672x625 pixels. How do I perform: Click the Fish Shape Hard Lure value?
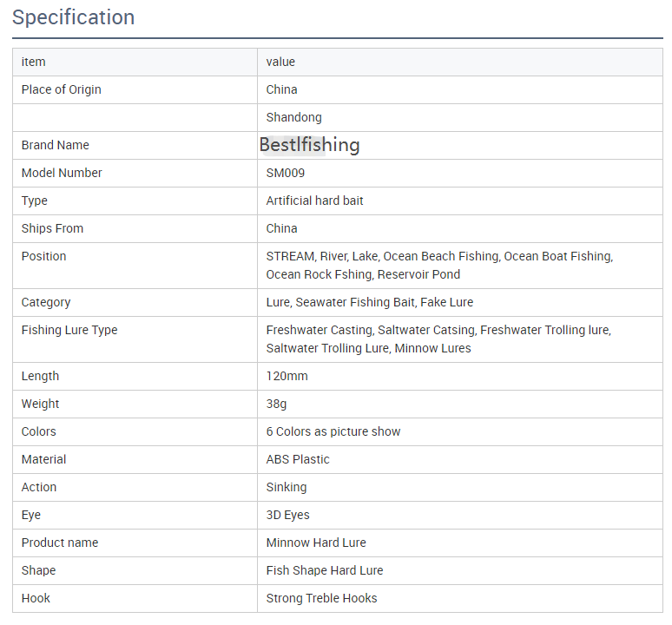pyautogui.click(x=325, y=570)
